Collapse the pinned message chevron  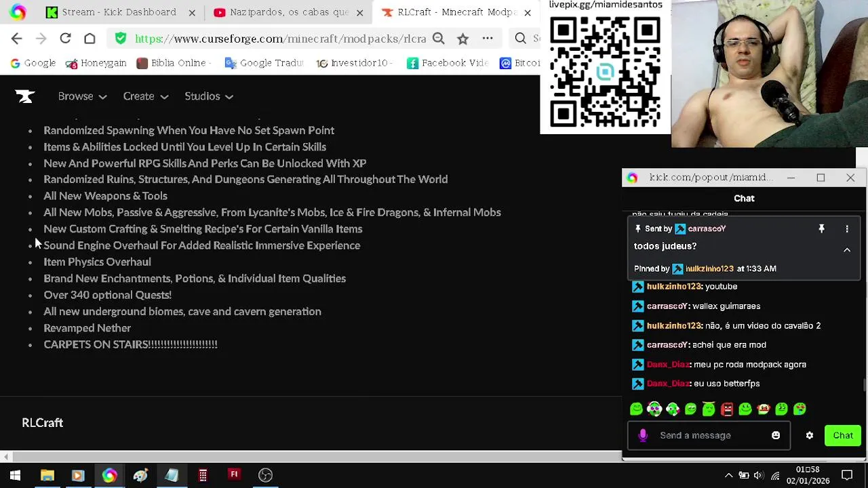[x=847, y=250]
